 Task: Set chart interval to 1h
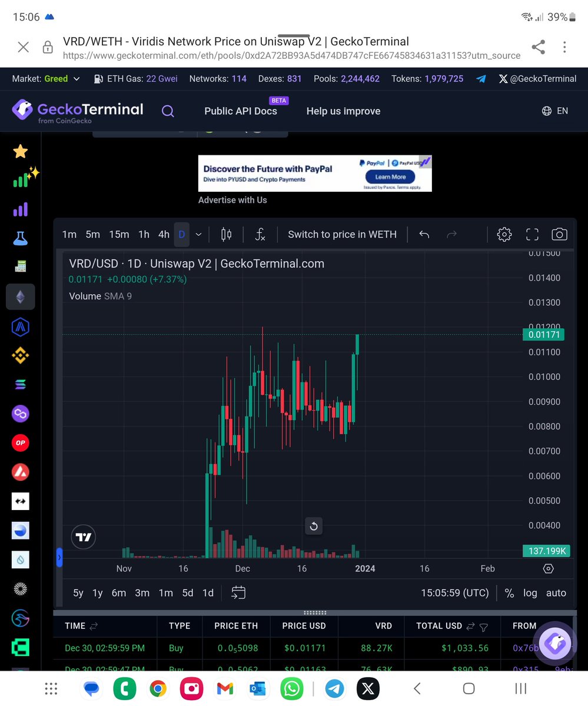(144, 234)
